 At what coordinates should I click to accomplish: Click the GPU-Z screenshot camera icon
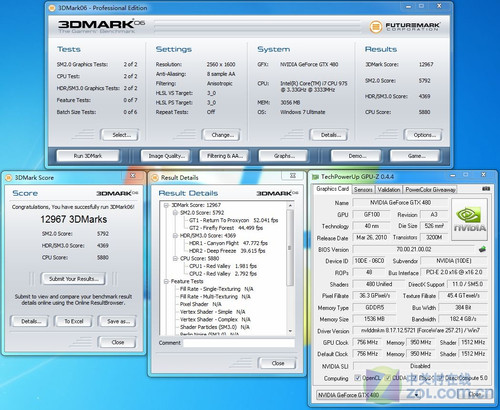coord(486,189)
